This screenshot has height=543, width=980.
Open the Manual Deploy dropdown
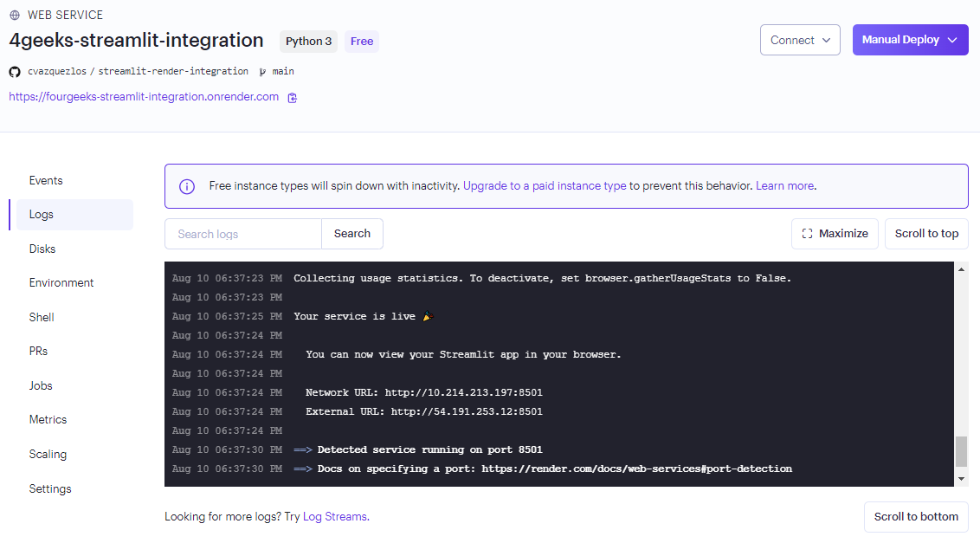point(910,40)
